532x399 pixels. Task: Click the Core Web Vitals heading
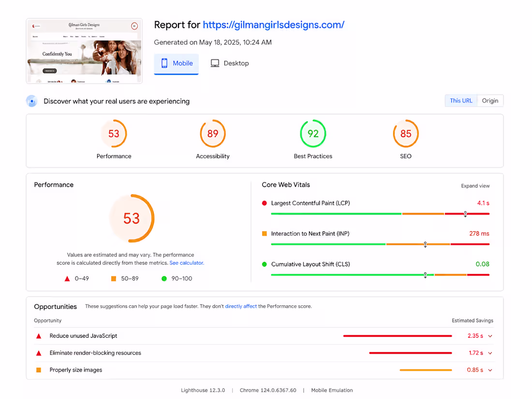pyautogui.click(x=286, y=185)
